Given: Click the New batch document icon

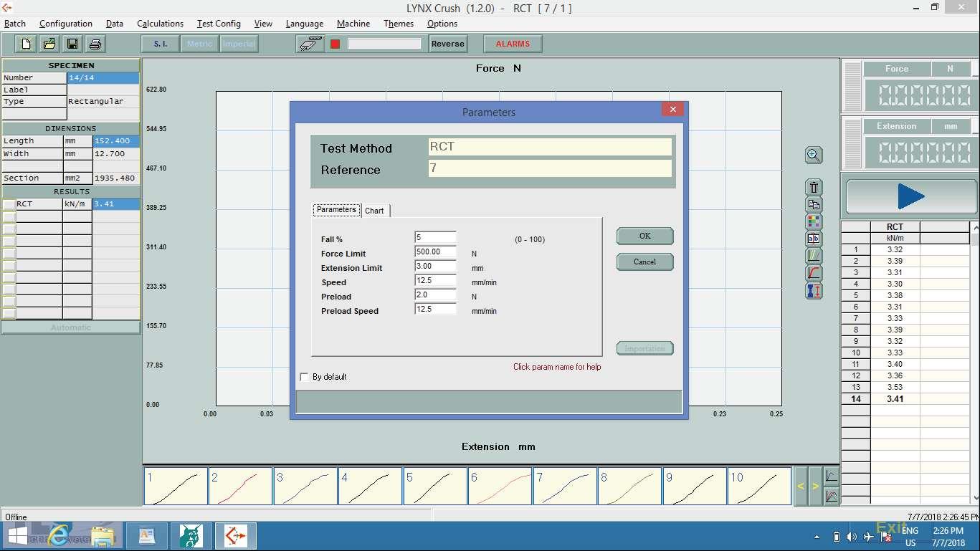Looking at the screenshot, I should 27,44.
